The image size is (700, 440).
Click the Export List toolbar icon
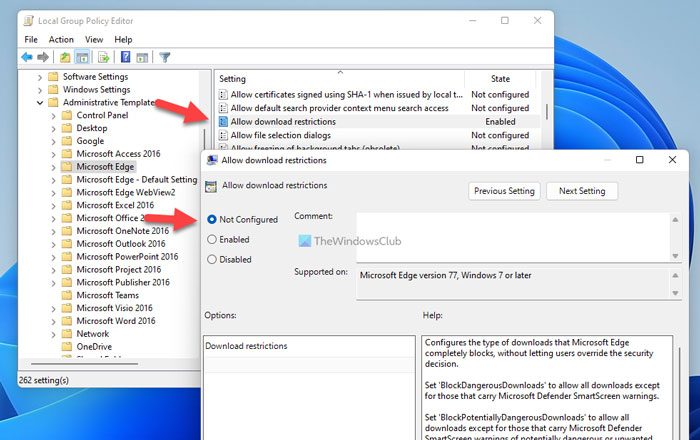[104, 57]
